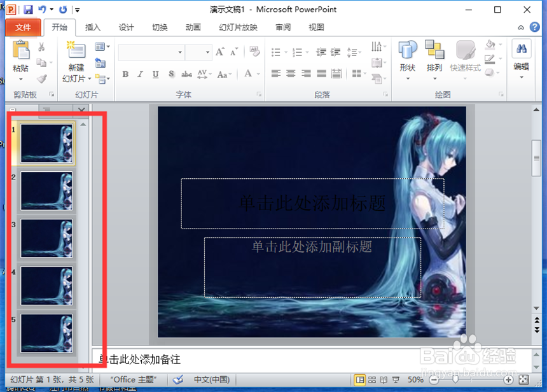Click the 排列 arrange button
The image size is (547, 392).
(434, 60)
